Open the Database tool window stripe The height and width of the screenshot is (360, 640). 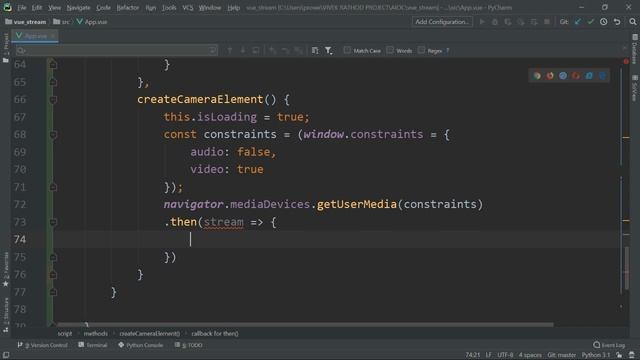click(x=635, y=50)
